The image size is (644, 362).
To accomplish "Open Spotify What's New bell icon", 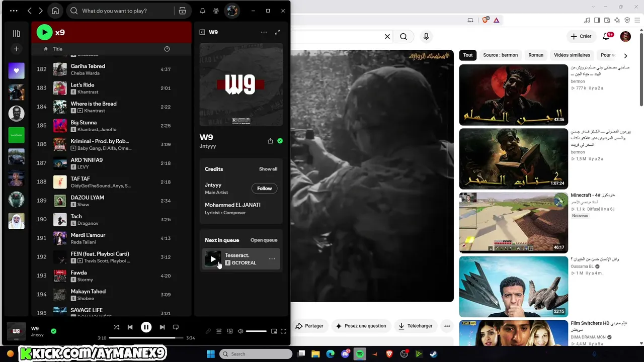I will [202, 11].
